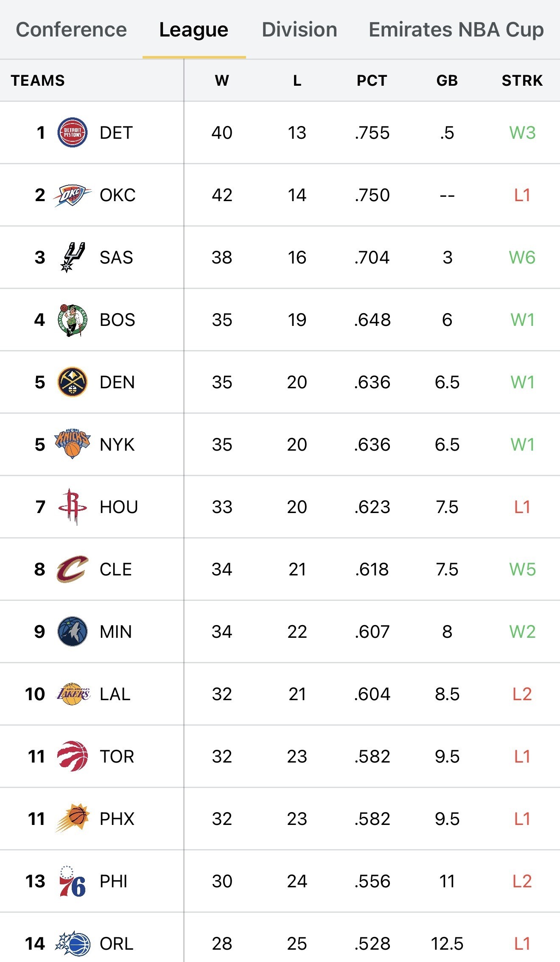Open the Philadelphia 76ers logo
560x962 pixels.
(x=73, y=881)
